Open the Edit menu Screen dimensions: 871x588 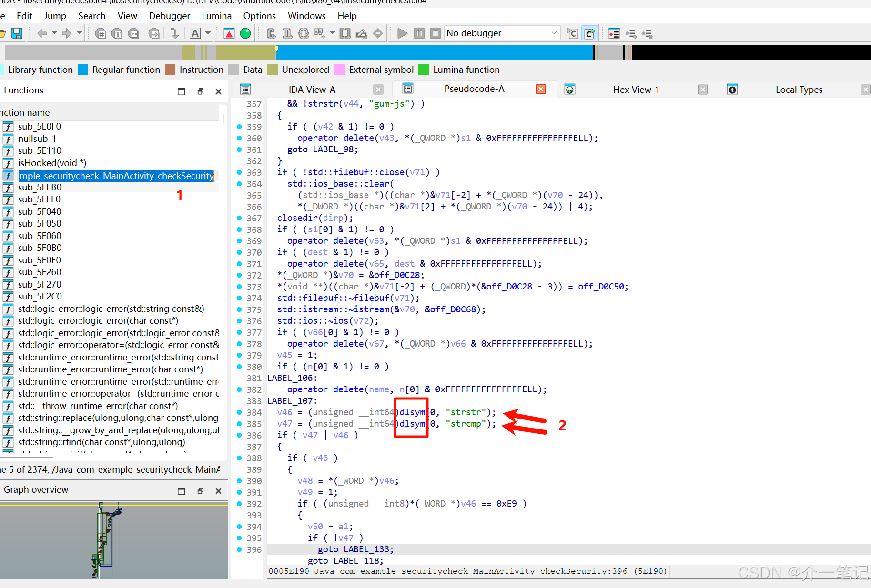24,16
